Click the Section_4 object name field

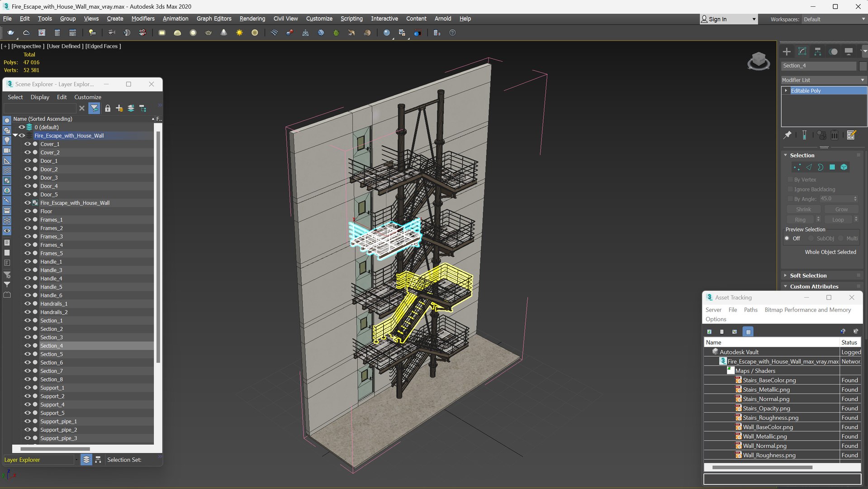[819, 66]
